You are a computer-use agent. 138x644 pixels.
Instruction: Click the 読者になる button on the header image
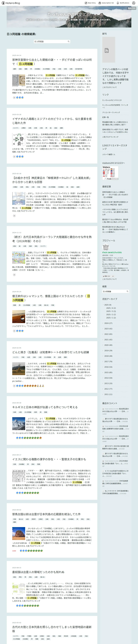(x=131, y=8)
